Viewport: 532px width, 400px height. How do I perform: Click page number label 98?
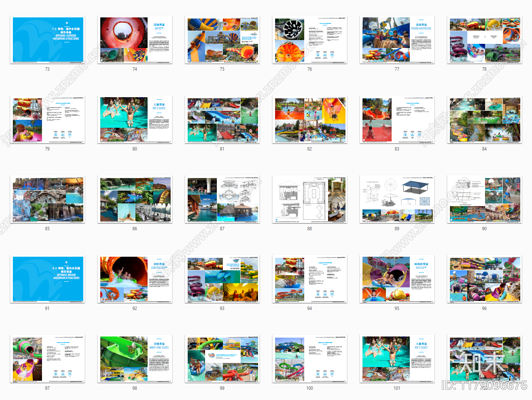click(x=135, y=388)
